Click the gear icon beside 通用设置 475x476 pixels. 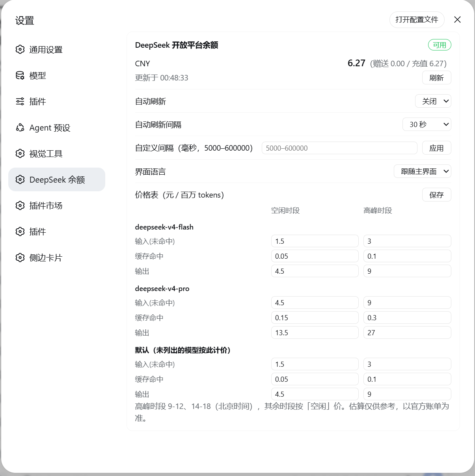point(20,49)
